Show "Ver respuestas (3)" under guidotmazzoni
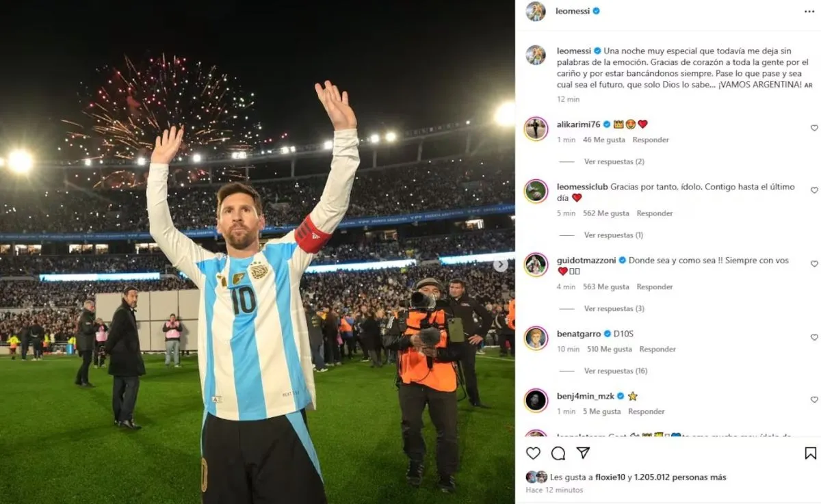The height and width of the screenshot is (504, 821). point(614,308)
